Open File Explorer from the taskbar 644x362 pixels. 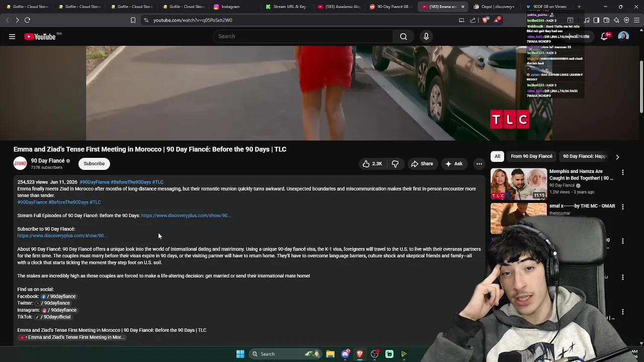click(x=330, y=354)
